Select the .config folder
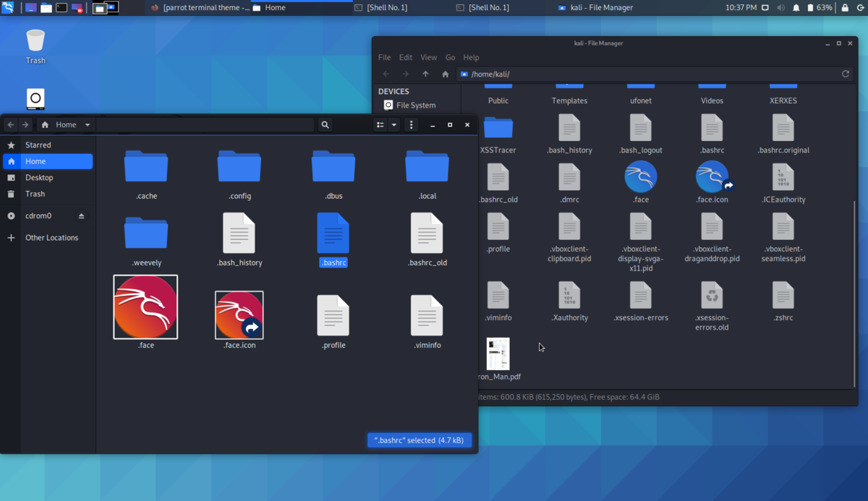This screenshot has width=868, height=501. pyautogui.click(x=239, y=174)
